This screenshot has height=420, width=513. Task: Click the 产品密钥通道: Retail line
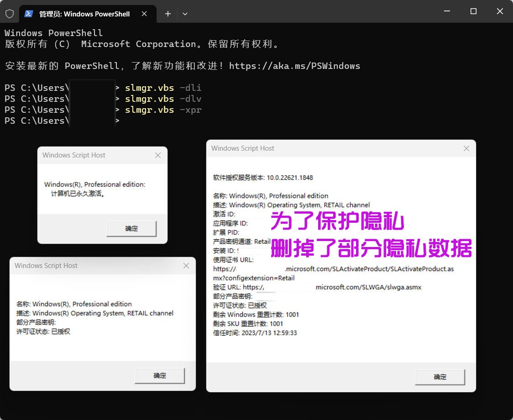tap(242, 241)
